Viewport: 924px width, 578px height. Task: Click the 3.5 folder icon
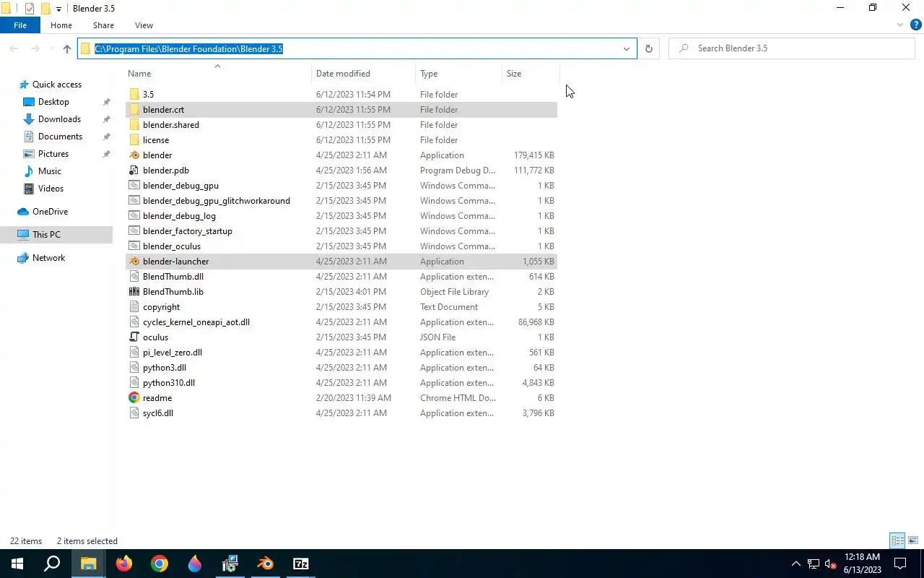[x=134, y=95]
